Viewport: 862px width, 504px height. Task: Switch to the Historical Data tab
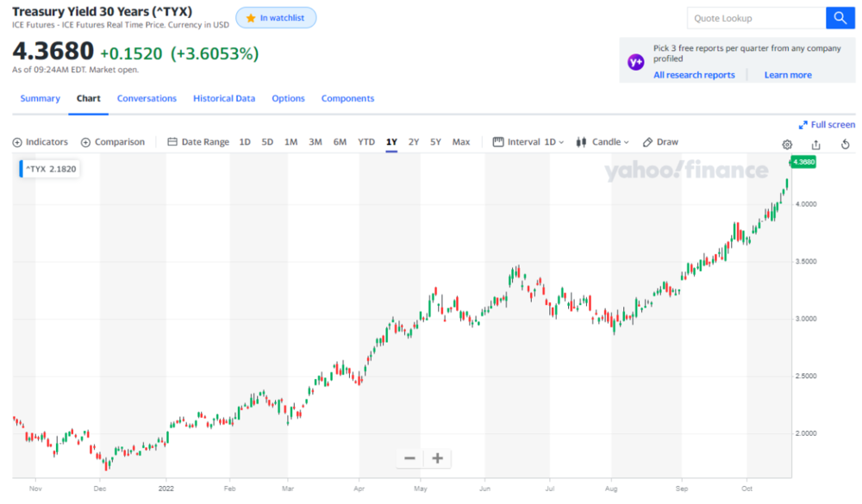click(224, 98)
